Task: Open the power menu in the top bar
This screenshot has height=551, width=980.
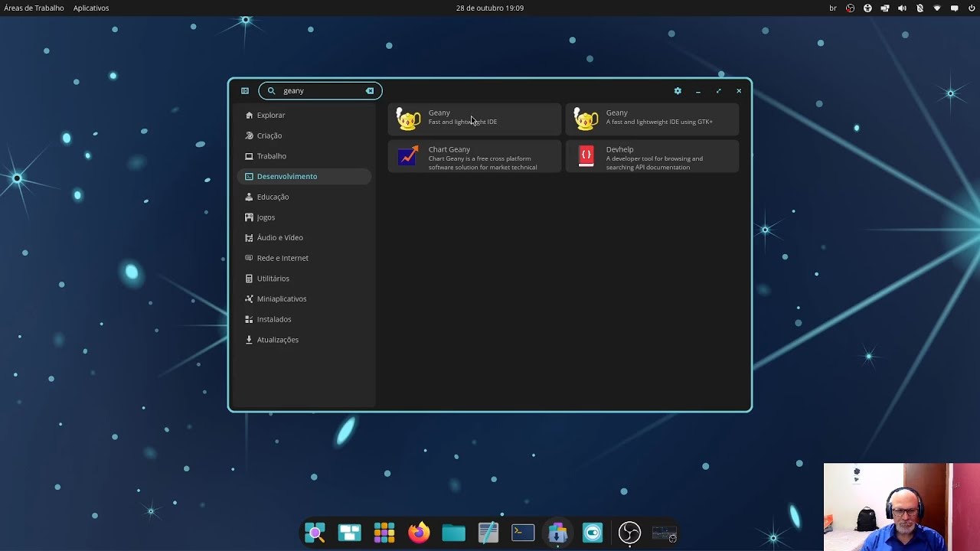Action: click(972, 8)
